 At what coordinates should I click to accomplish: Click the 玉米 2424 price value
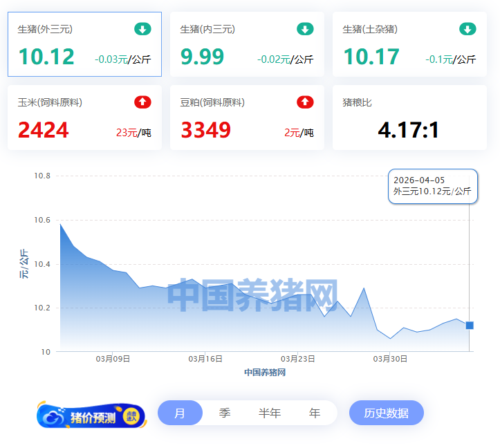[x=44, y=130]
